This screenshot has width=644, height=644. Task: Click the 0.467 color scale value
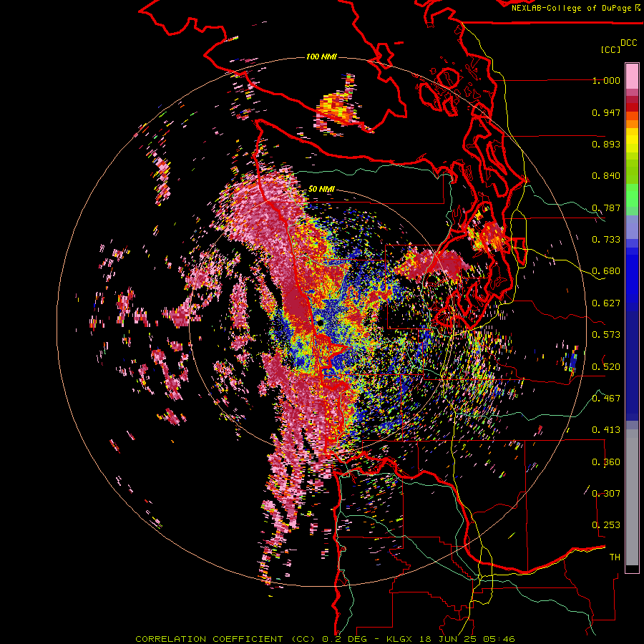606,399
